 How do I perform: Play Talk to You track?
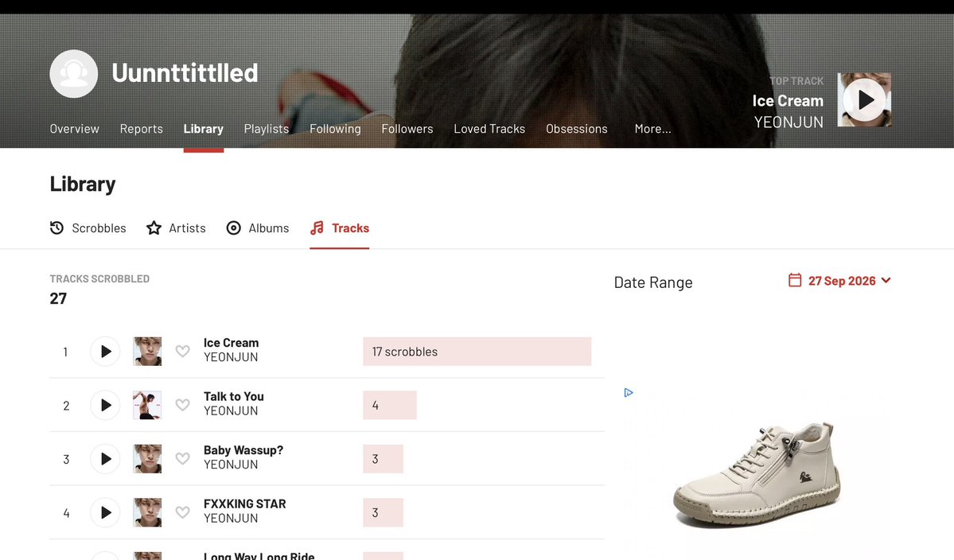pos(105,405)
